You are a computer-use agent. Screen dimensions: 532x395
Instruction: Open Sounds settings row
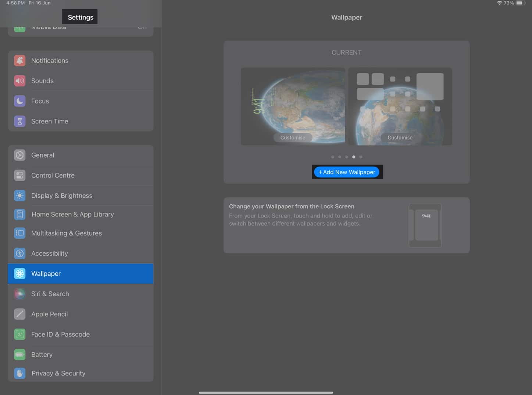point(81,81)
